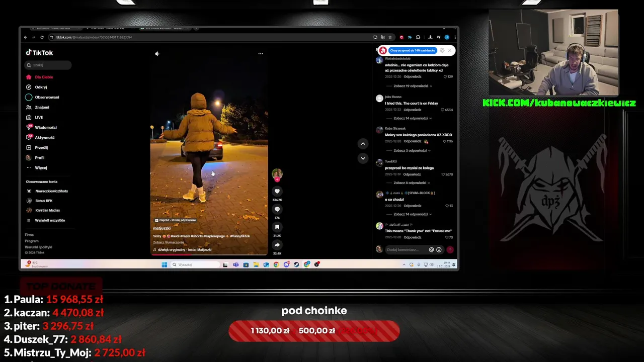Image resolution: width=644 pixels, height=362 pixels.
Task: Dismiss the cashback popup
Action: coord(450,50)
